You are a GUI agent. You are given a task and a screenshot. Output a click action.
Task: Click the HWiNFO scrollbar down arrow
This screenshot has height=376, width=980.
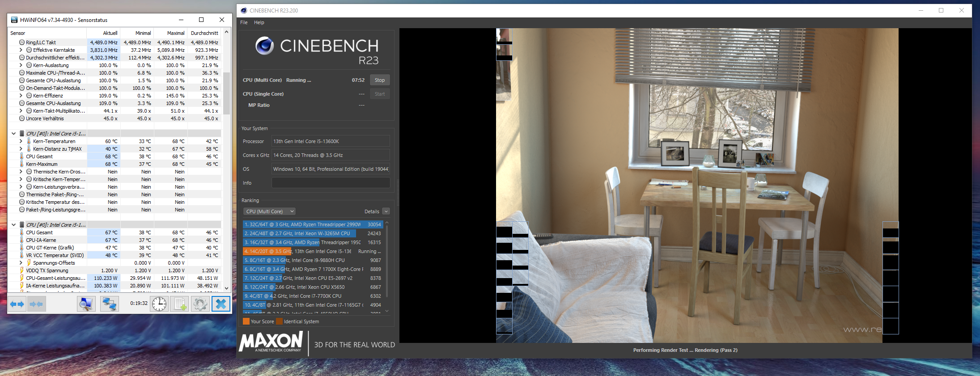226,288
